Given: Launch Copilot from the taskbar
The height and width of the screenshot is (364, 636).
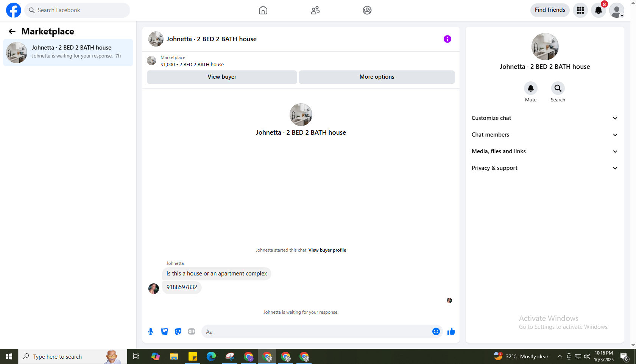Looking at the screenshot, I should pyautogui.click(x=155, y=356).
